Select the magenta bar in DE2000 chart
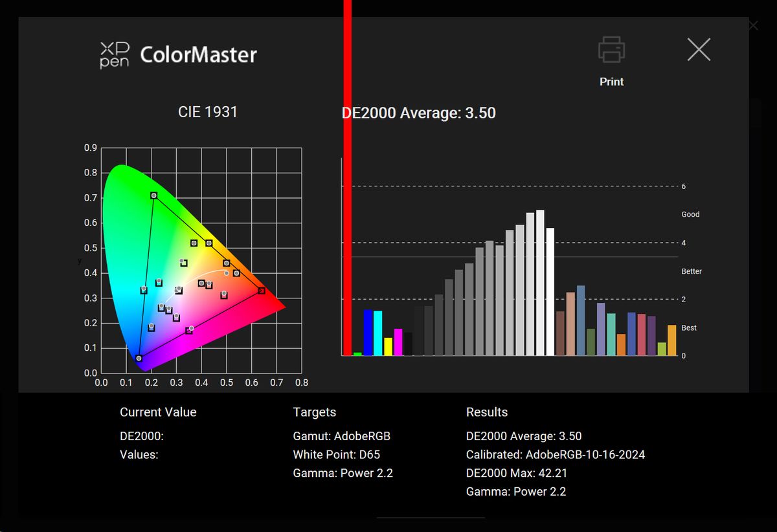 point(398,342)
